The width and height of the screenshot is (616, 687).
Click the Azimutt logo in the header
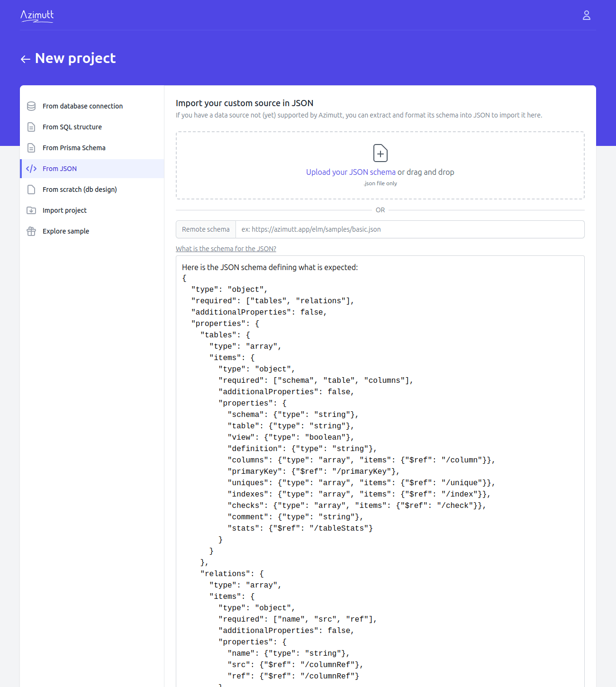[37, 16]
